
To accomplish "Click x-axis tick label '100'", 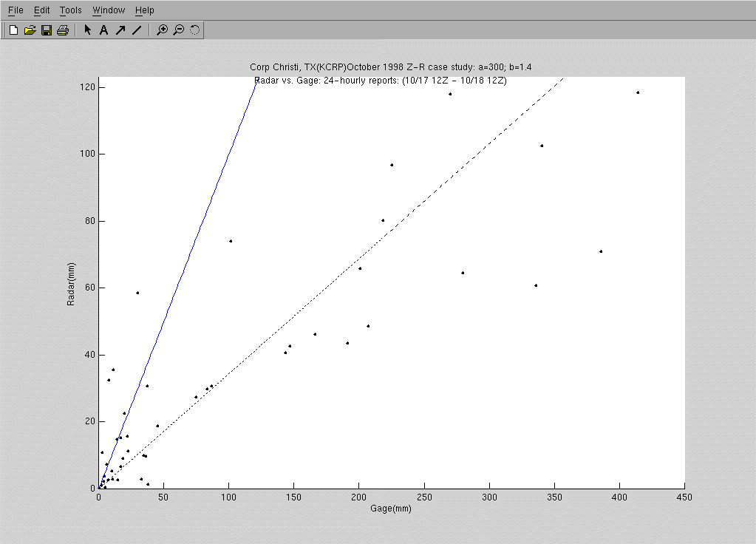I will tap(228, 497).
